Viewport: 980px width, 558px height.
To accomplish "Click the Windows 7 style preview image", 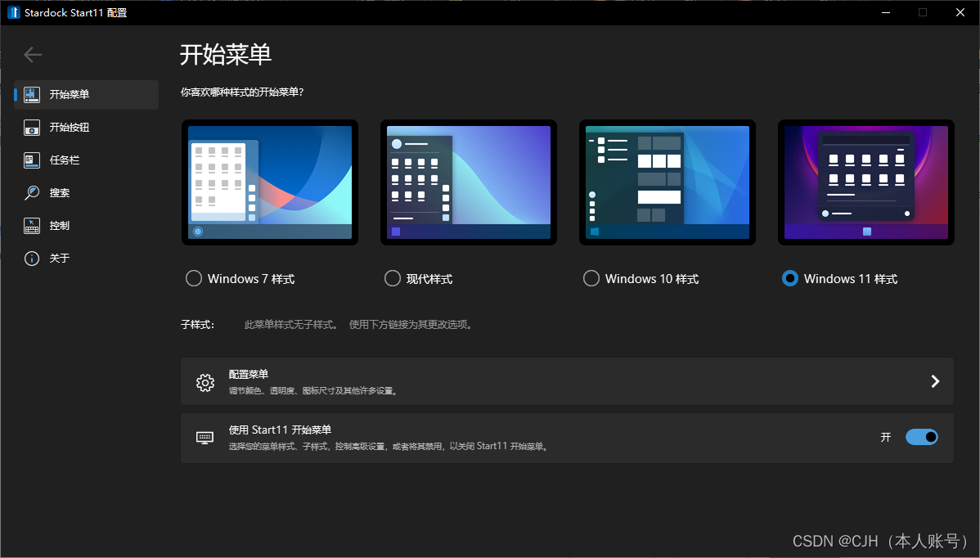I will pos(269,182).
